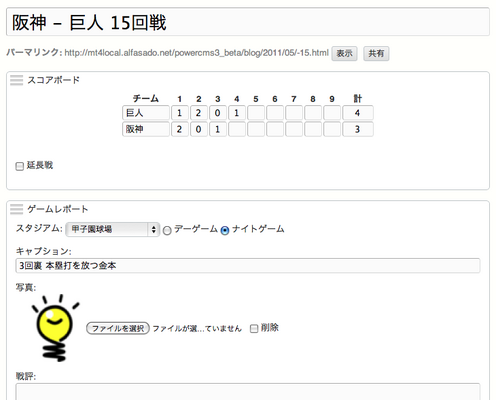Image resolution: width=496 pixels, height=400 pixels.
Task: Click the permalink URL
Action: (x=196, y=53)
